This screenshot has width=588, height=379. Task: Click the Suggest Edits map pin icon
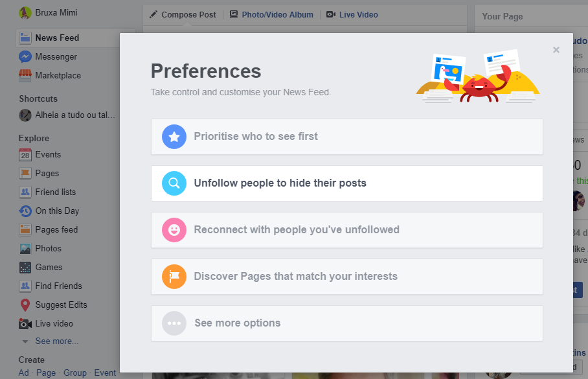click(25, 305)
